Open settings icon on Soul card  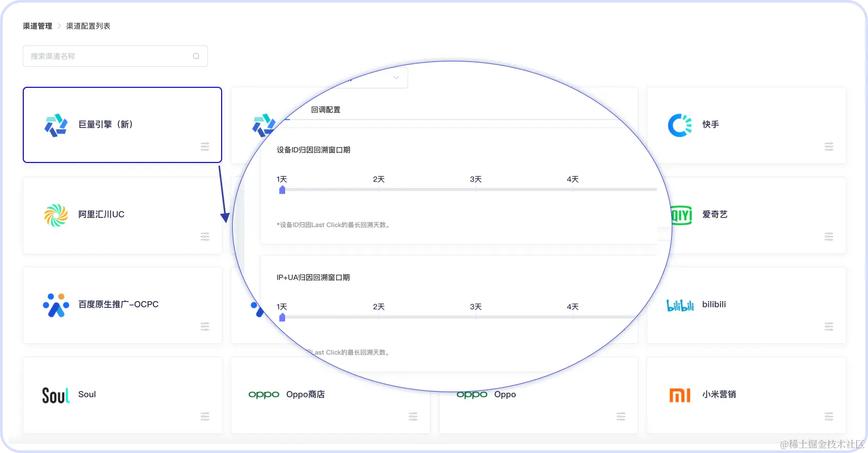(205, 416)
